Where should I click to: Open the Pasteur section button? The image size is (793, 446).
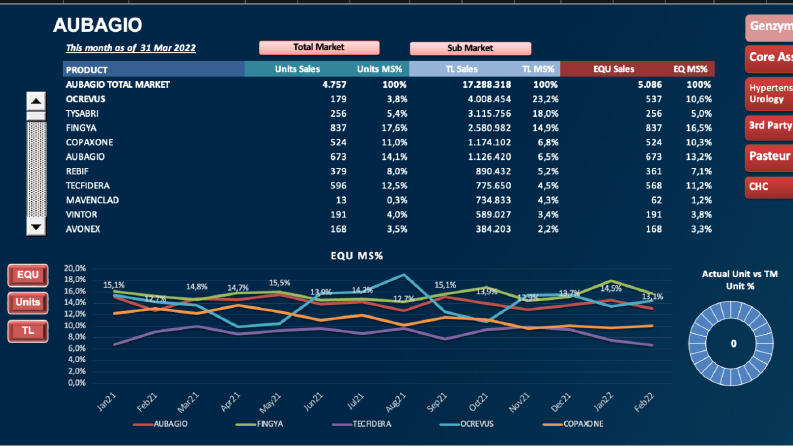tap(769, 157)
